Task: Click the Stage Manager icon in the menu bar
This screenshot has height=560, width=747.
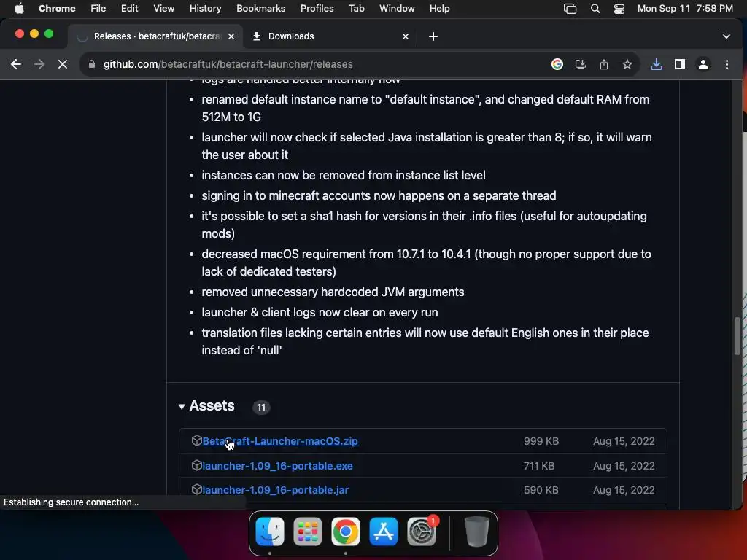Action: coord(570,9)
